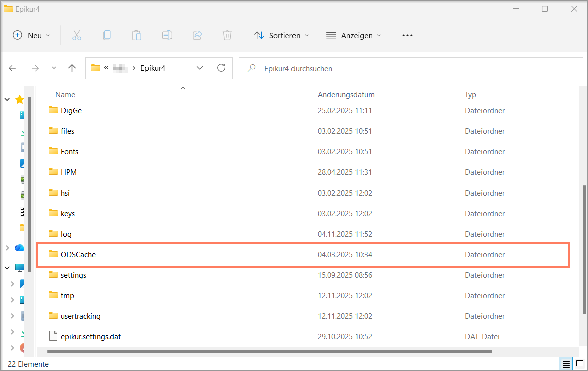Switch to large thumbnails view icon
This screenshot has width=588, height=371.
(x=580, y=364)
